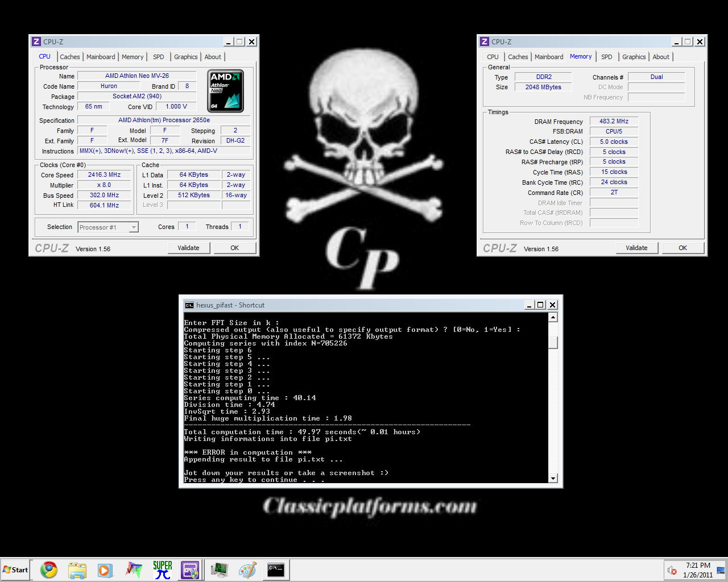Select the command prompt taskbar icon
The image size is (728, 582).
tap(276, 569)
